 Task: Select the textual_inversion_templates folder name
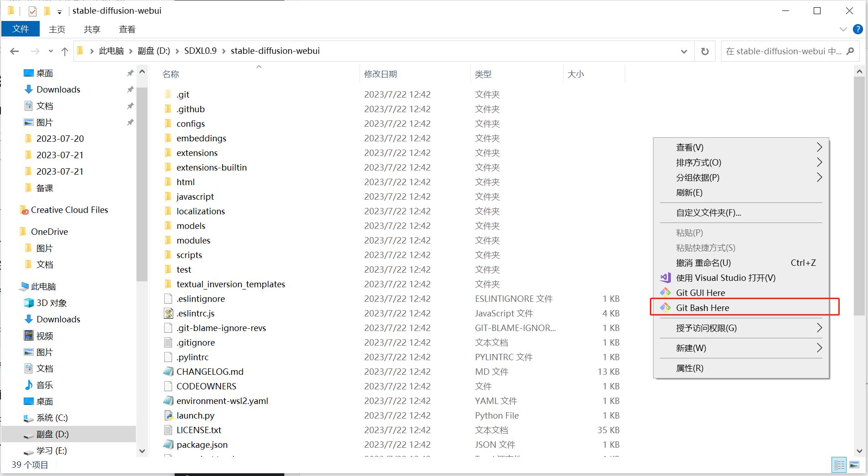[231, 284]
